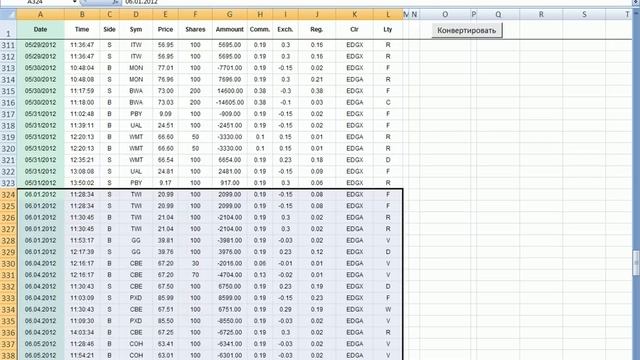
Task: Select the amount cell 6654.00
Action: coord(229,160)
